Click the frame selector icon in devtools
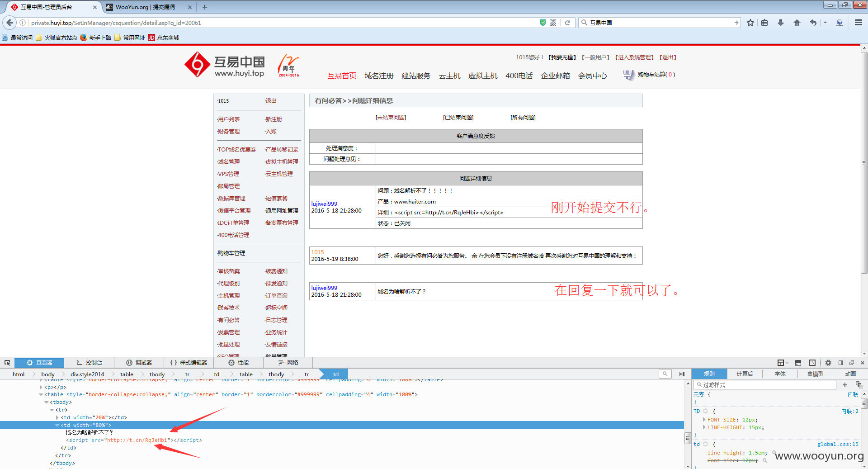 pyautogui.click(x=781, y=363)
